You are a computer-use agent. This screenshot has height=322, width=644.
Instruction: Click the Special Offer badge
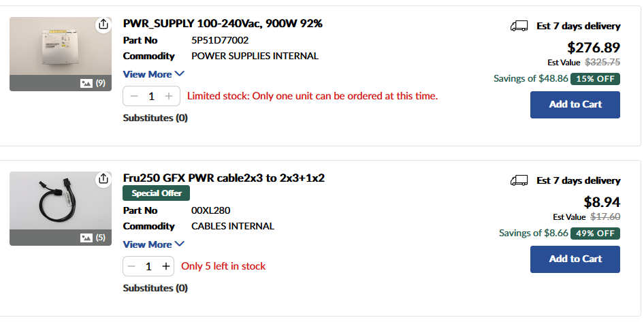pyautogui.click(x=157, y=193)
